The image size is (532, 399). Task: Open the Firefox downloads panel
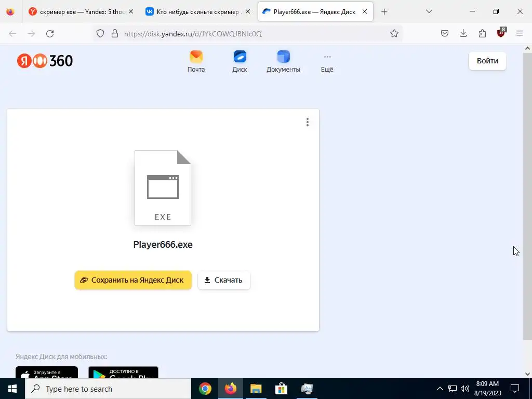(463, 33)
